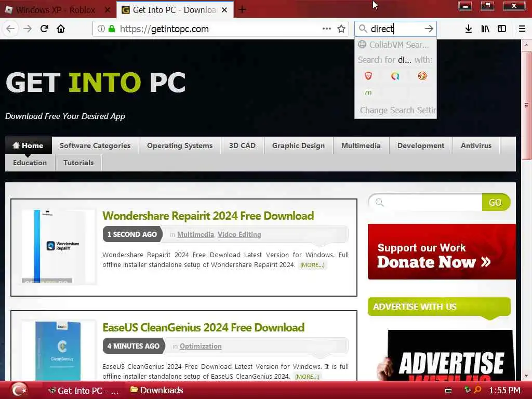The width and height of the screenshot is (532, 399).
Task: Click the Home navigation menu item
Action: coord(29,145)
